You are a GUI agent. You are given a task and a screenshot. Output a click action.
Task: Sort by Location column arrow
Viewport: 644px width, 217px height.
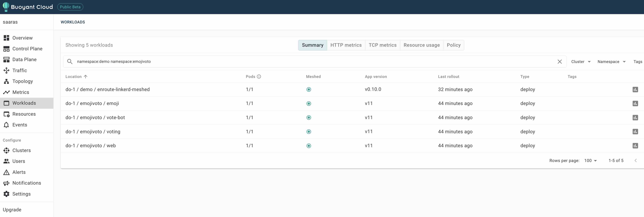(x=86, y=77)
